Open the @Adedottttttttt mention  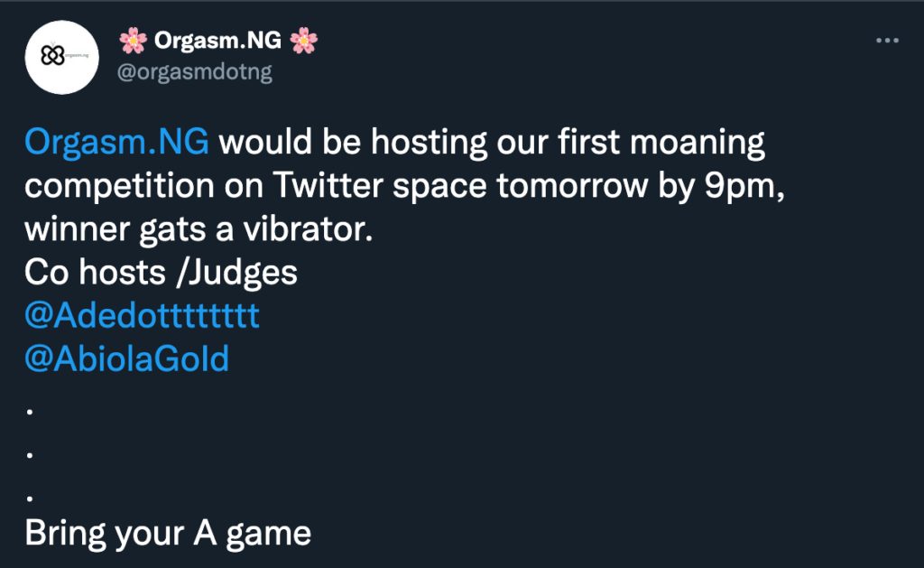click(143, 316)
